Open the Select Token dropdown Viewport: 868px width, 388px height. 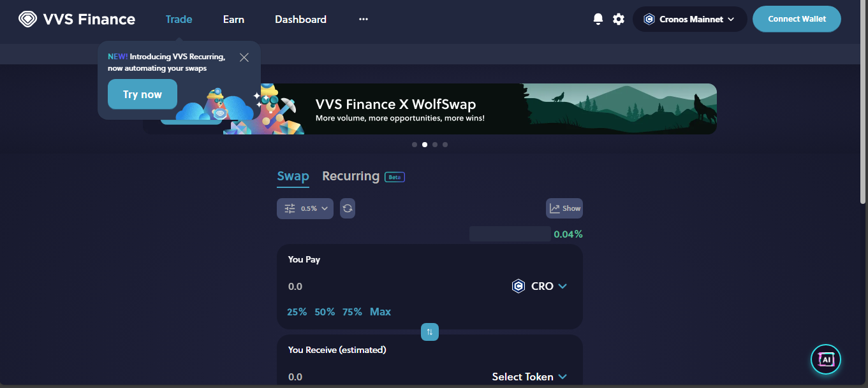(x=529, y=377)
